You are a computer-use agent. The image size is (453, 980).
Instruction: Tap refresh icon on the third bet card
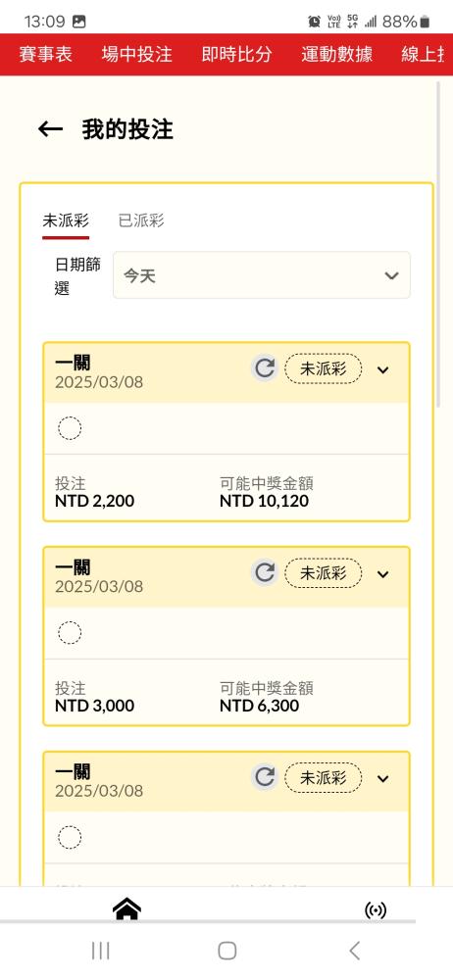coord(265,777)
